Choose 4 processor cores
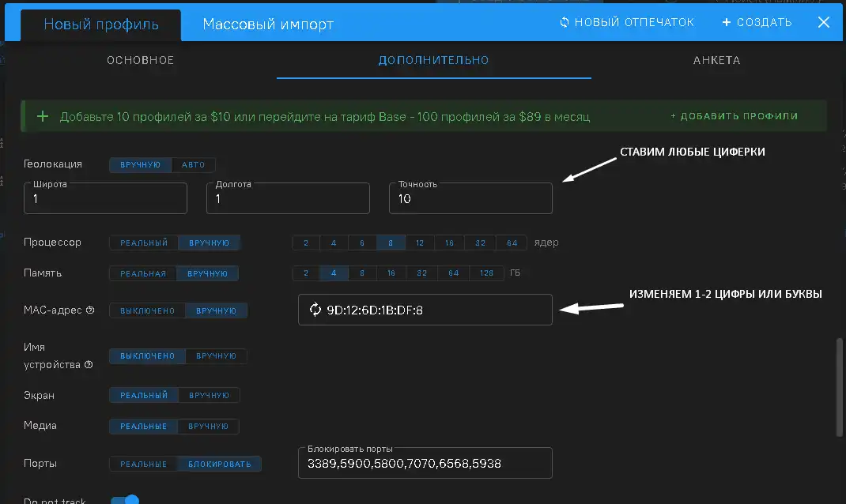The height and width of the screenshot is (504, 846). pos(334,243)
